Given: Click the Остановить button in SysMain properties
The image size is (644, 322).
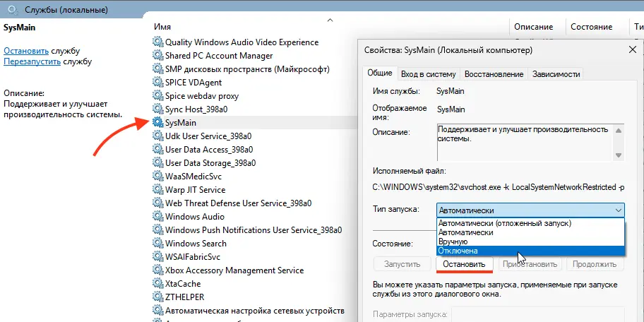Looking at the screenshot, I should [464, 264].
